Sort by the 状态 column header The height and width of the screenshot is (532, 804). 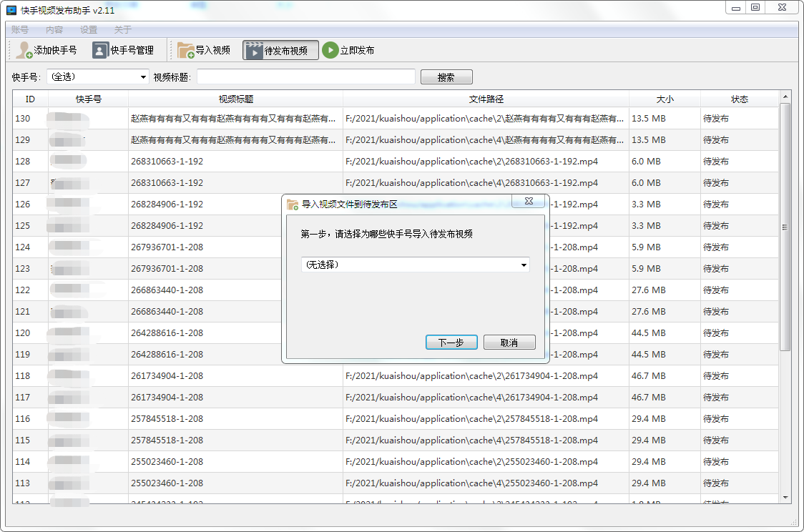740,99
